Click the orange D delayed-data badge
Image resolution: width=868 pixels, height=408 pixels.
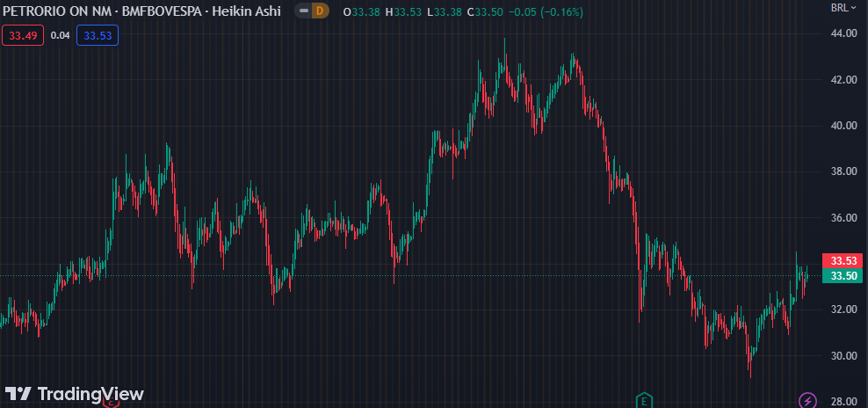point(320,11)
